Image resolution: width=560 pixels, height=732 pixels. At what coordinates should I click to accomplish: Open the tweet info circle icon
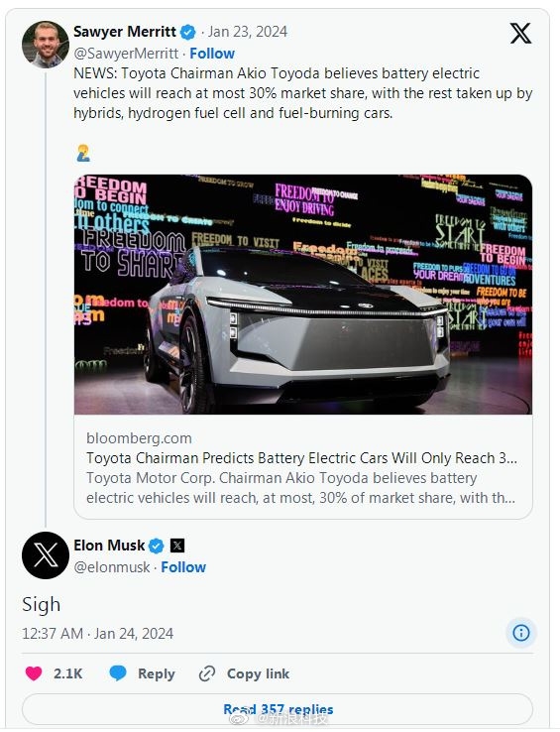[x=521, y=633]
